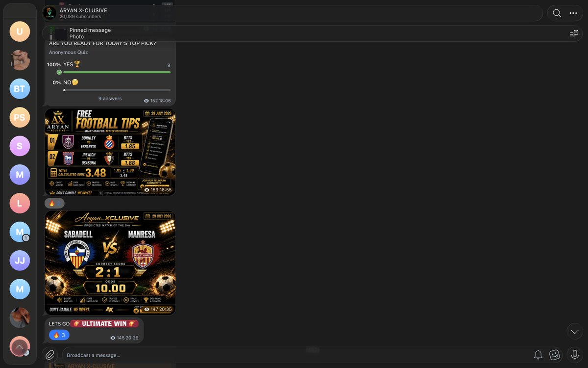Select the NO poll option
The height and width of the screenshot is (368, 588).
(109, 86)
